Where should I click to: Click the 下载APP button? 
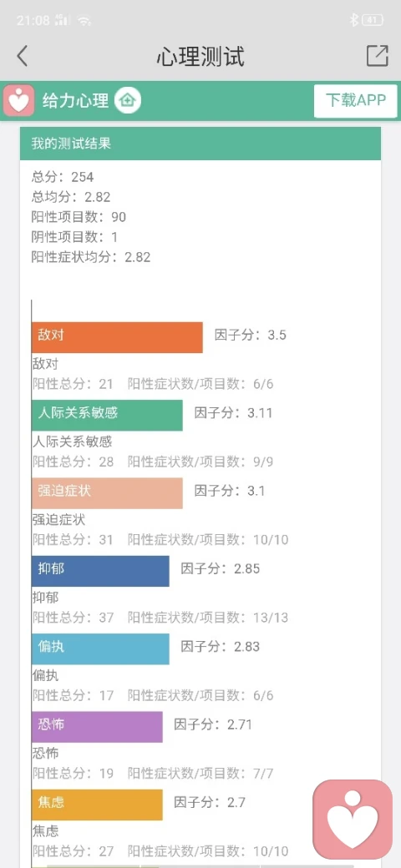356,101
